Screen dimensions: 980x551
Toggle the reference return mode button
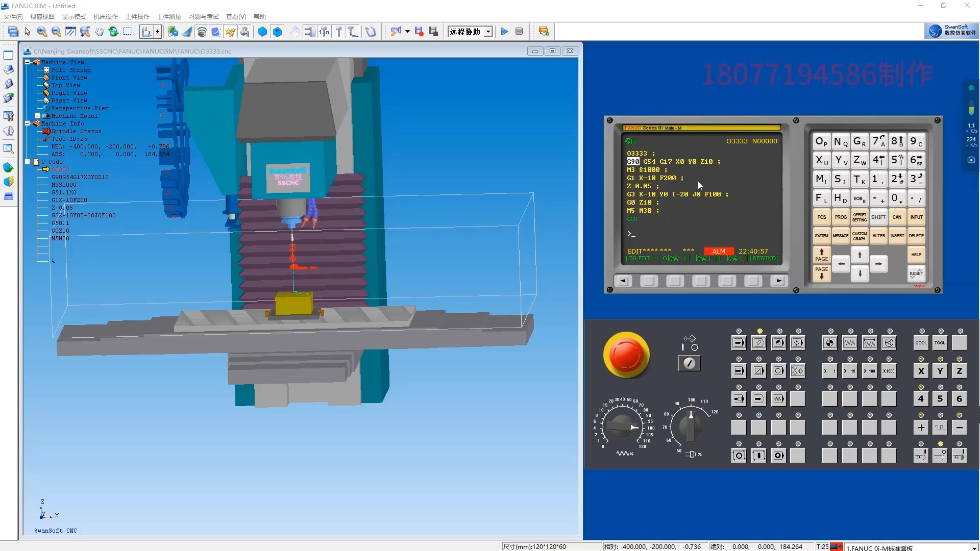coord(830,343)
